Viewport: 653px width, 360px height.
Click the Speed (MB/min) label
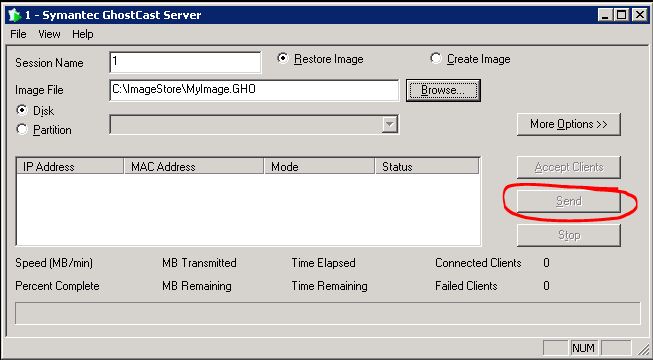pos(54,263)
